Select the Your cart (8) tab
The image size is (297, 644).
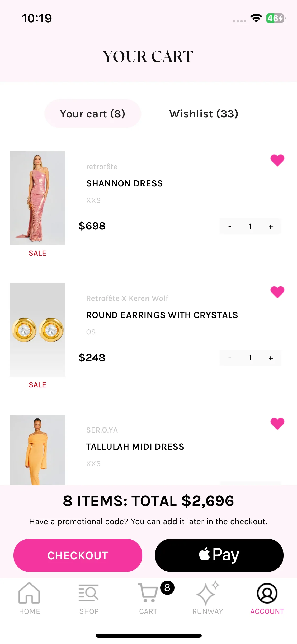coord(93,114)
